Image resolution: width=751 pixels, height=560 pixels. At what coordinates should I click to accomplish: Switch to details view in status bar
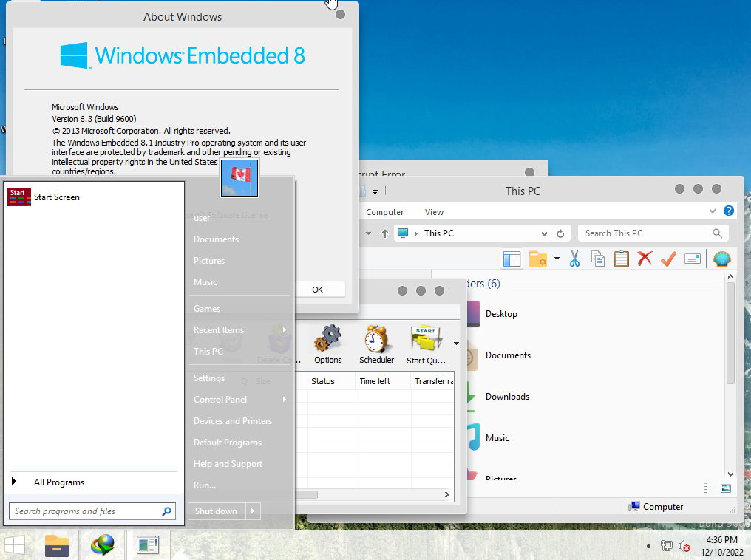coord(710,488)
